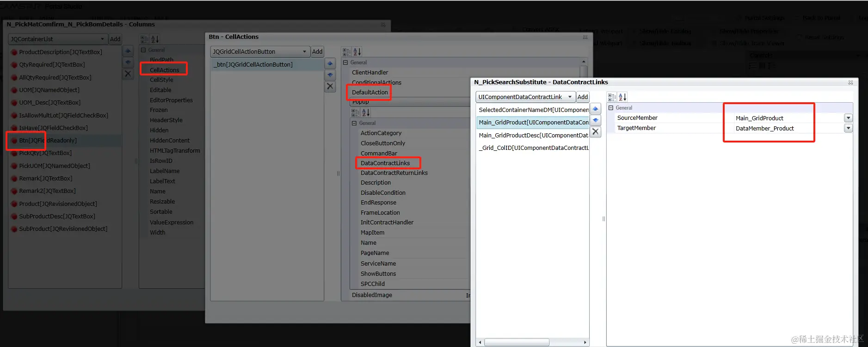
Task: Move link down in DataContractLinks dialog
Action: 596,120
